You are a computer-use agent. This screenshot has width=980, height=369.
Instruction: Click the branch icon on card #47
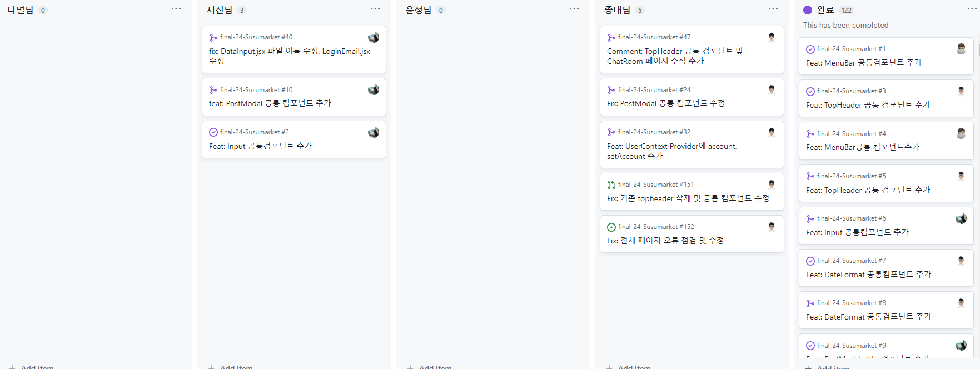(x=611, y=37)
